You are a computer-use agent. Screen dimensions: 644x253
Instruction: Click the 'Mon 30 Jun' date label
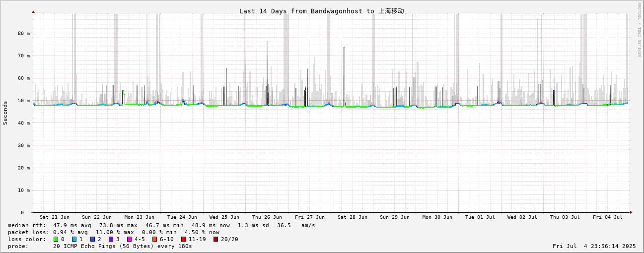(437, 217)
